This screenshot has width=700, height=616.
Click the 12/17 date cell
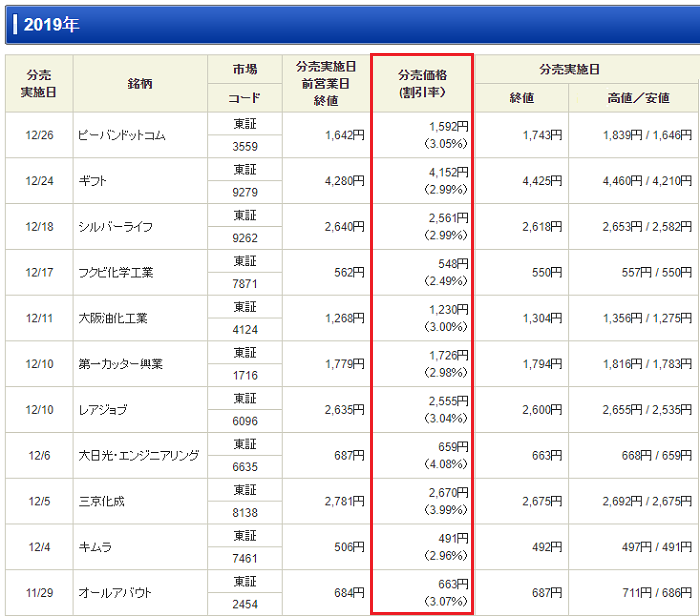click(39, 272)
